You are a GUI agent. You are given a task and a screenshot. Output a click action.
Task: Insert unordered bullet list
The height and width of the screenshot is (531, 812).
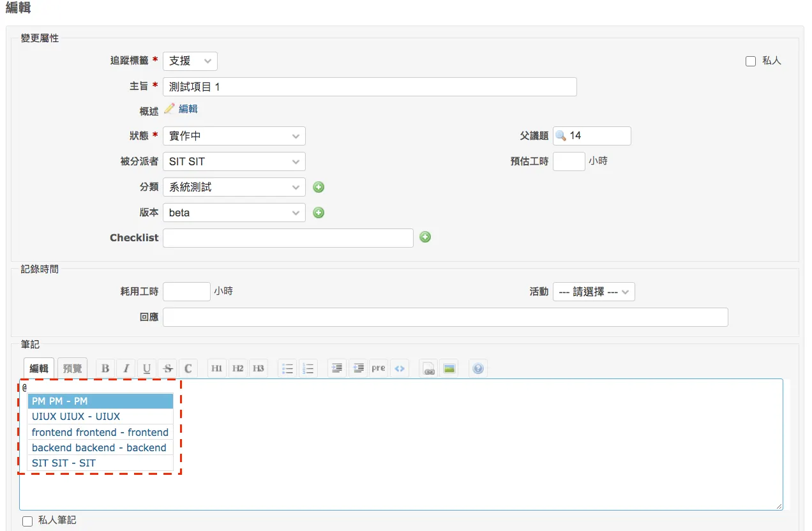287,368
